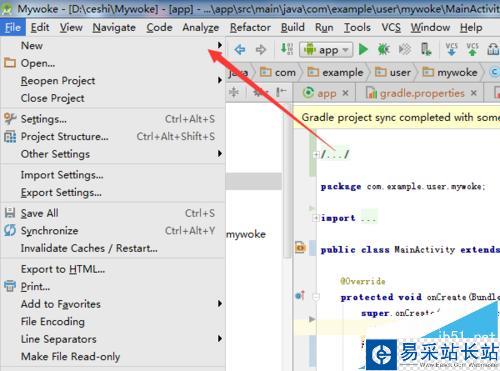Open the Tools menu

pos(357,27)
